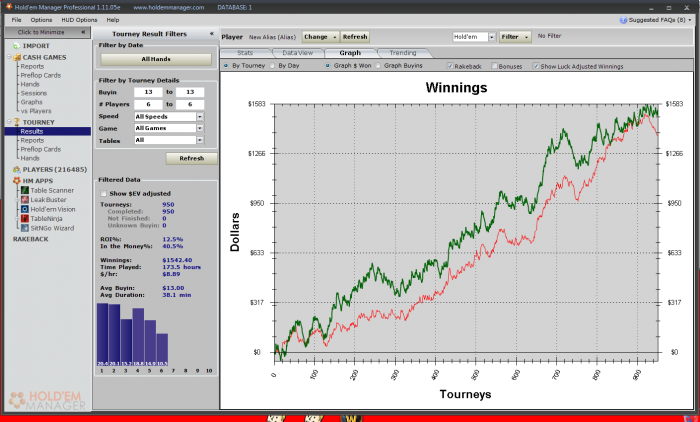This screenshot has height=422, width=700.
Task: Click the Buyin maximum input field
Action: click(190, 92)
